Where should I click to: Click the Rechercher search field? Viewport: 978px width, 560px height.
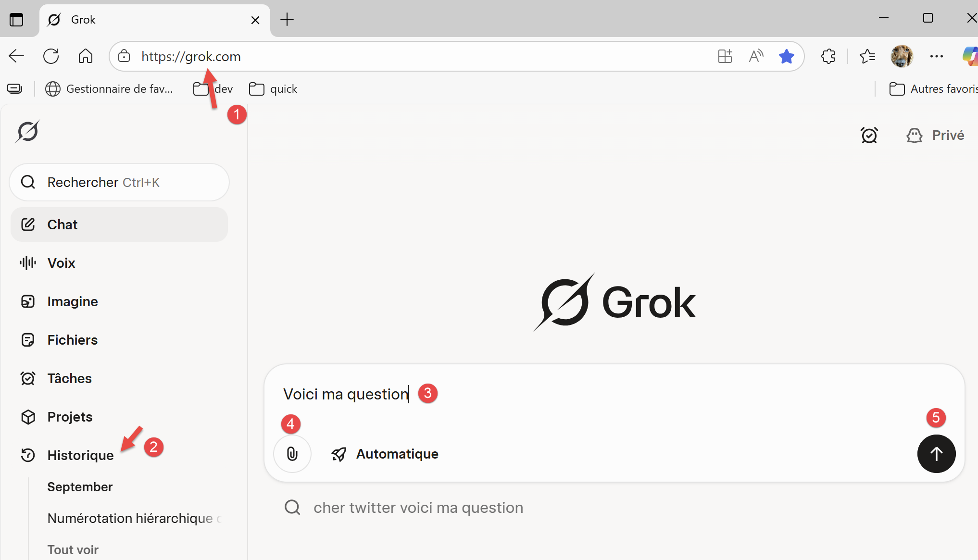pyautogui.click(x=119, y=182)
